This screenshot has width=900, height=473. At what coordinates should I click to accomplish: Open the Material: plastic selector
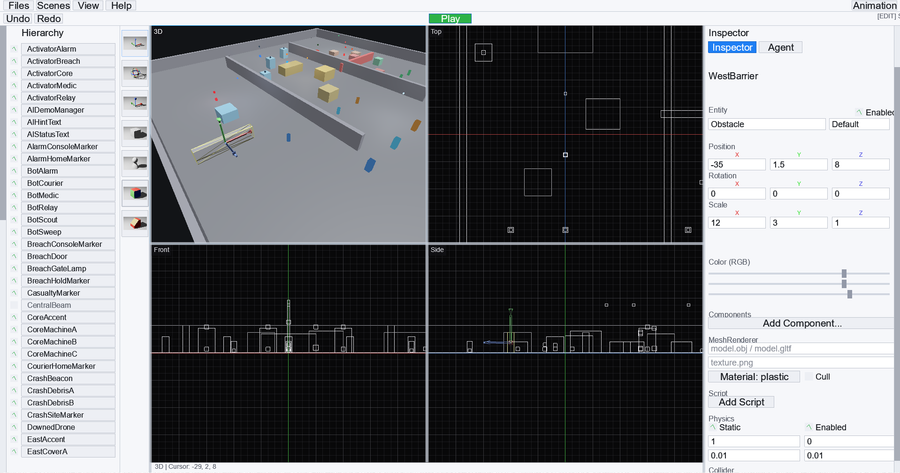754,377
